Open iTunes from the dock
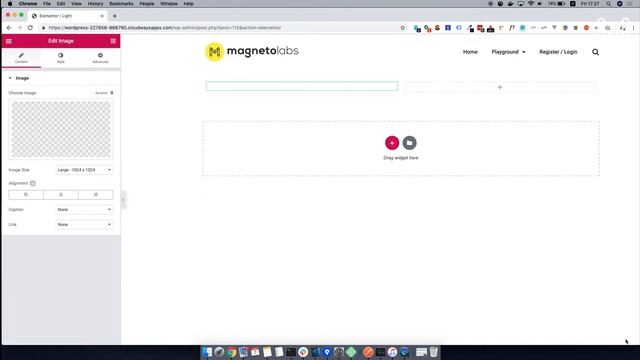The height and width of the screenshot is (360, 640). pos(392,352)
